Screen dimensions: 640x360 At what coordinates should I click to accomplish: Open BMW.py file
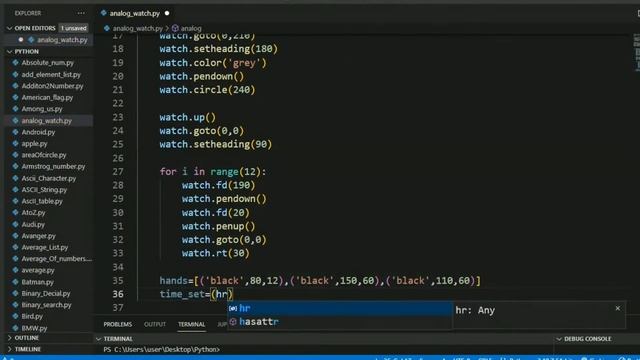pyautogui.click(x=34, y=328)
